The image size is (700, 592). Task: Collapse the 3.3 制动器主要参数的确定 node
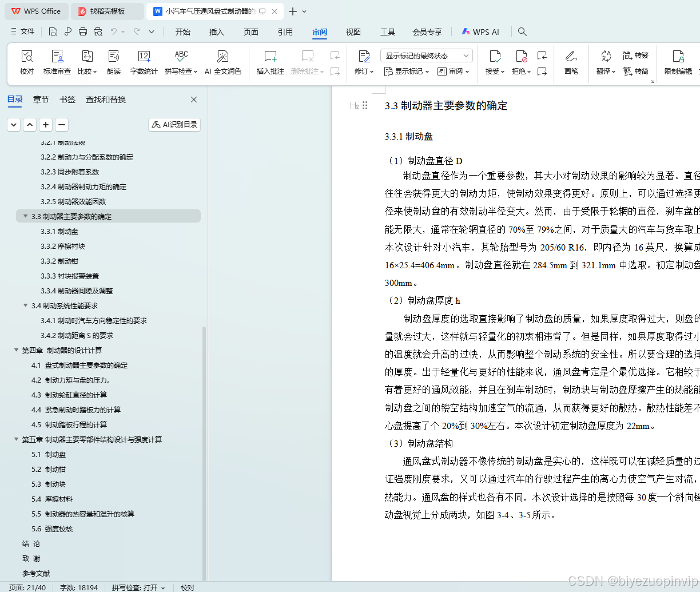(x=25, y=216)
